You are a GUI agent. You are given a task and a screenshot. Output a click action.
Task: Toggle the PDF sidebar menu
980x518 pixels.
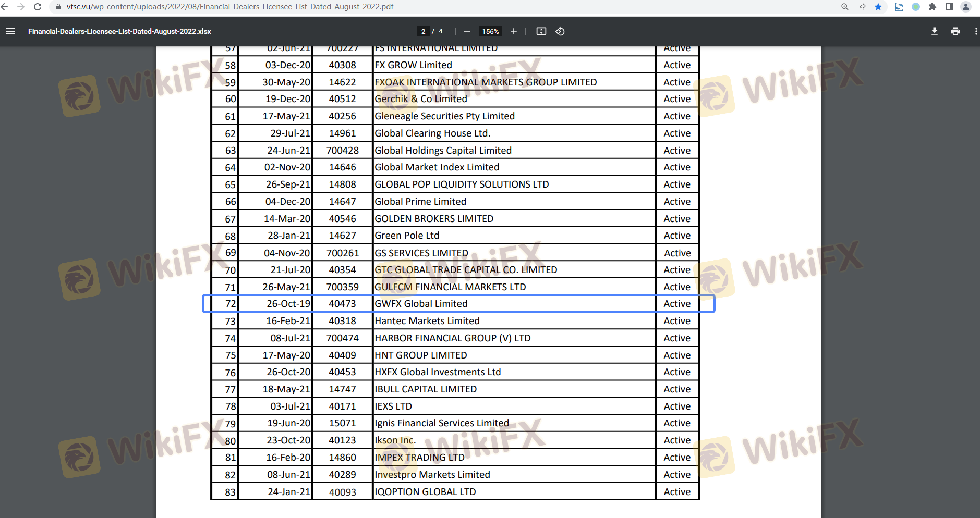point(10,31)
